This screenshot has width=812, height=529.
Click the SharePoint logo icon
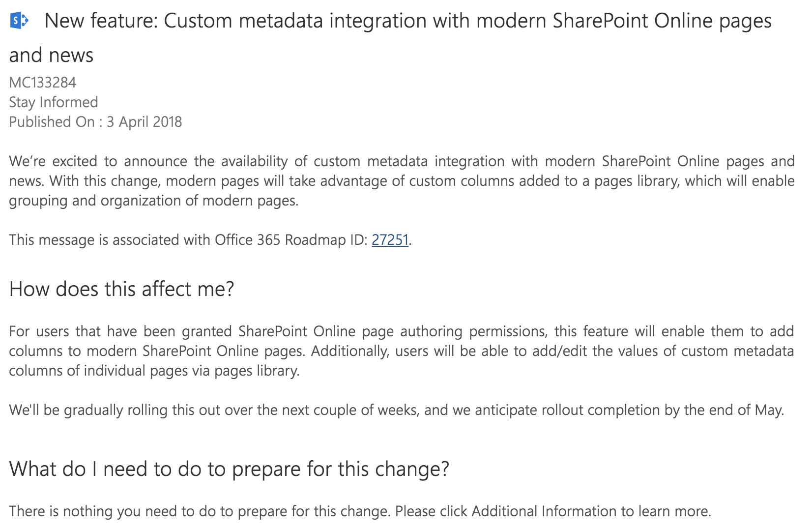coord(19,21)
